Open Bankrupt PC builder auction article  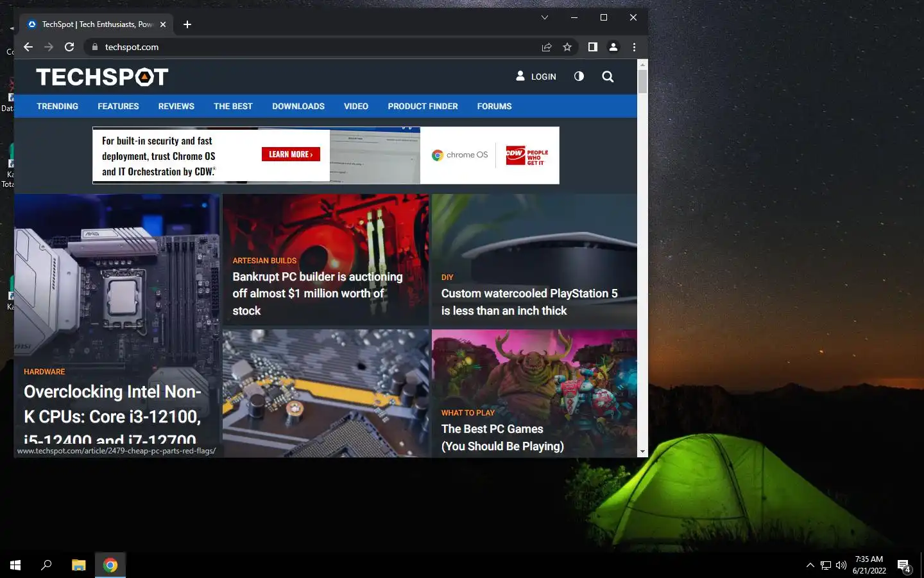pyautogui.click(x=317, y=293)
